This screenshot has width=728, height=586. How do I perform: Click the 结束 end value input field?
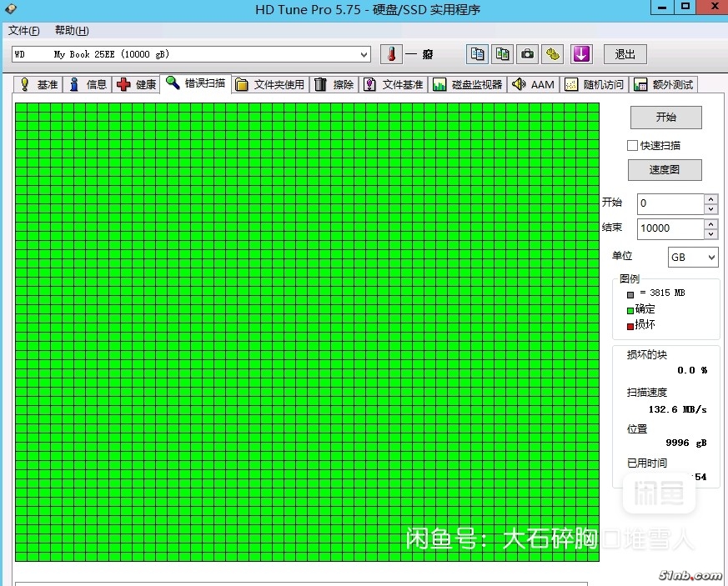tap(670, 228)
